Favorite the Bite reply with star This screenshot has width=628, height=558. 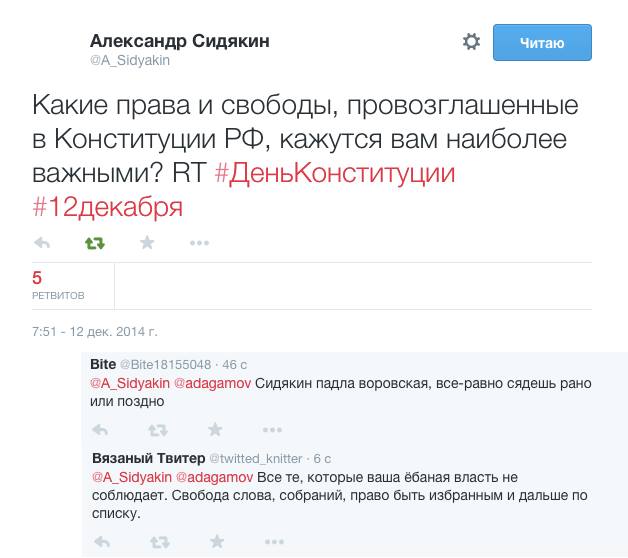[x=215, y=429]
